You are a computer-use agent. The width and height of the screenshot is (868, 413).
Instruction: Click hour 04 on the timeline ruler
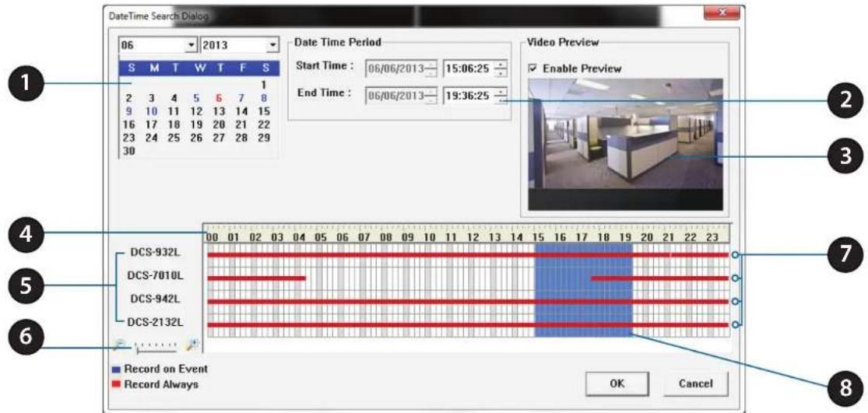point(300,238)
